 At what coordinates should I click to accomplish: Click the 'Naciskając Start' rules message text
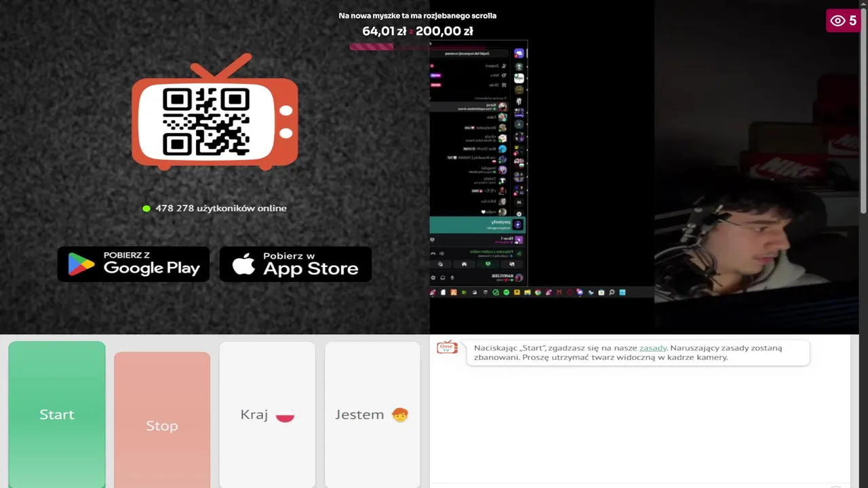click(x=628, y=352)
